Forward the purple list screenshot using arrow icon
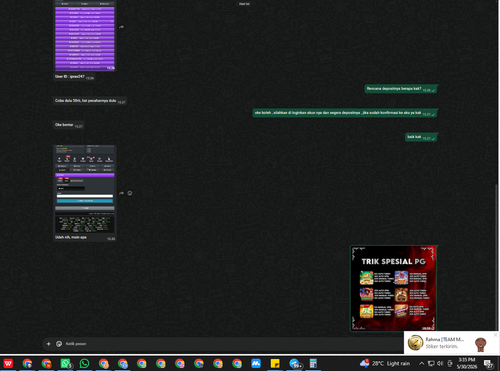 [121, 27]
